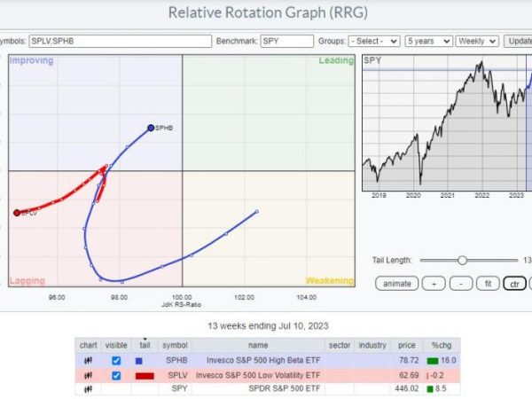This screenshot has width=532, height=399.
Task: Open the chart icon in the SPY row
Action: pyautogui.click(x=88, y=389)
